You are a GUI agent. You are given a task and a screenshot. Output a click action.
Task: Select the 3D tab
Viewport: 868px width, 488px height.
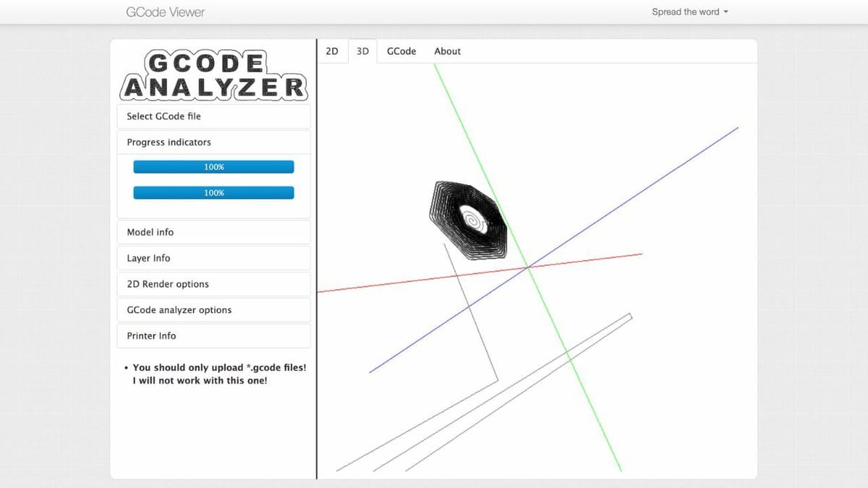point(363,51)
